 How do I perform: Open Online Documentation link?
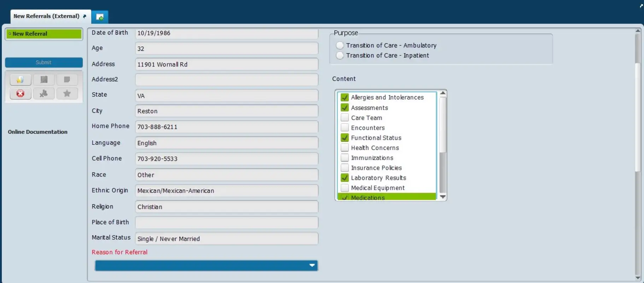click(37, 132)
